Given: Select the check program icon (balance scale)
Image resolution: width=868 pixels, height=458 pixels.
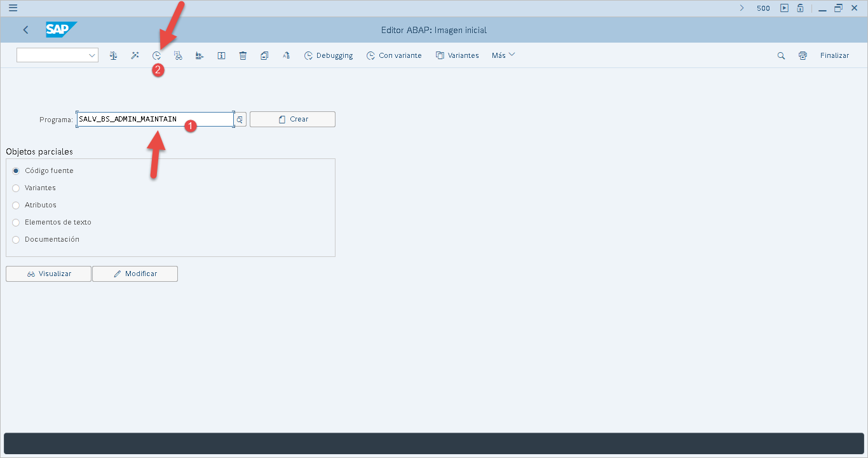Looking at the screenshot, I should coord(113,55).
